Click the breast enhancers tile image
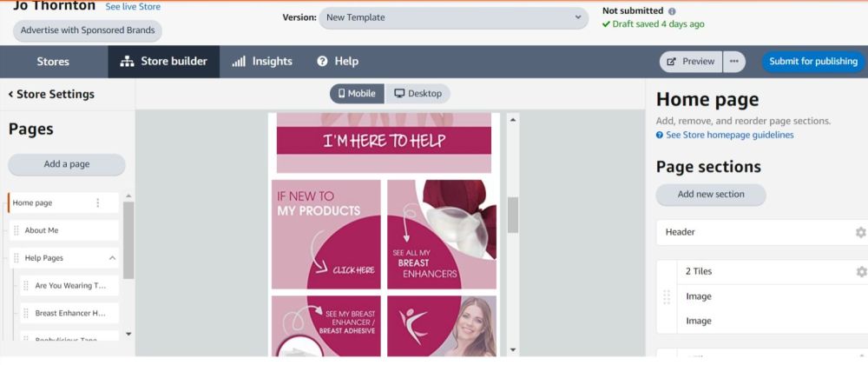The width and height of the screenshot is (868, 365). (442, 235)
